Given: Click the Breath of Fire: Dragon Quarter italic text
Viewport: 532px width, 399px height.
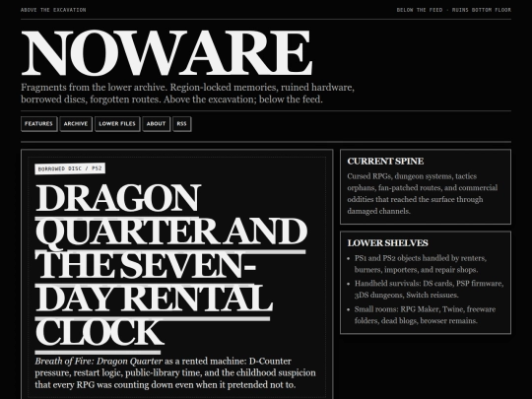Looking at the screenshot, I should [x=99, y=361].
